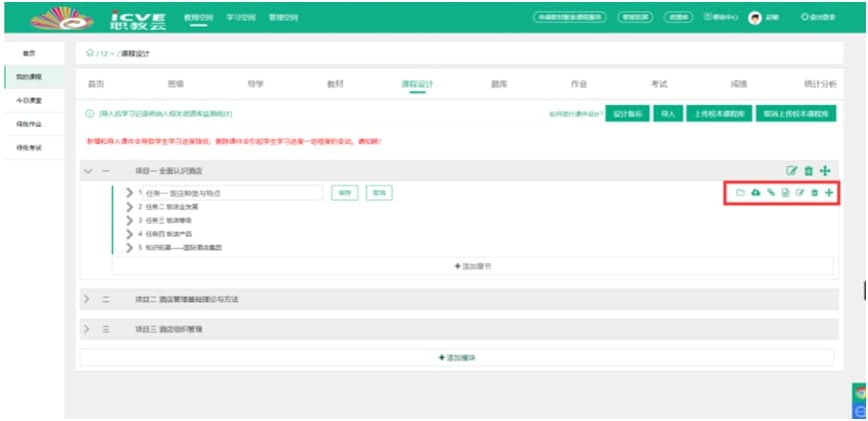The height and width of the screenshot is (421, 868).
Task: Open 待批作业 in the left sidebar
Action: coord(28,124)
